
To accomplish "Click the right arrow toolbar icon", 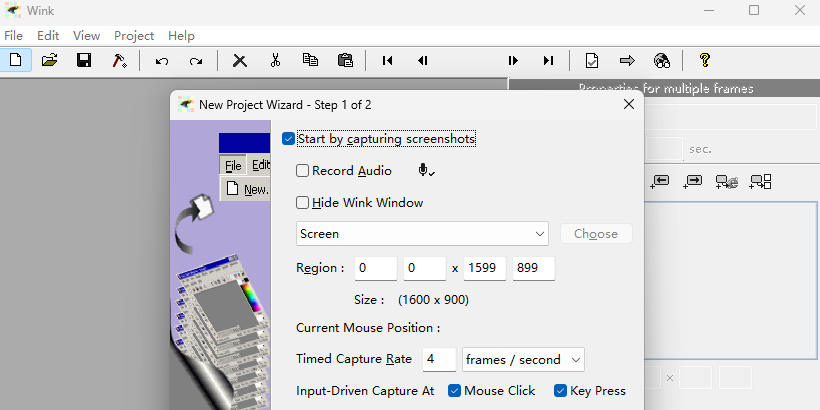I will 627,61.
